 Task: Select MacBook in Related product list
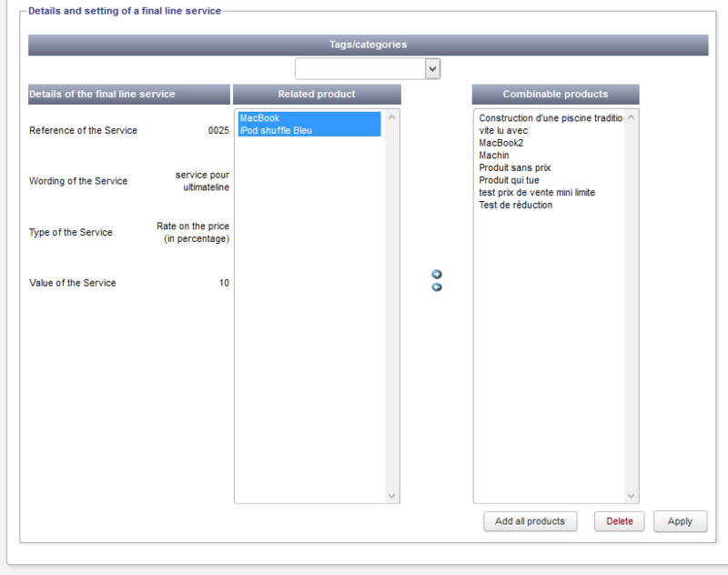(x=309, y=118)
